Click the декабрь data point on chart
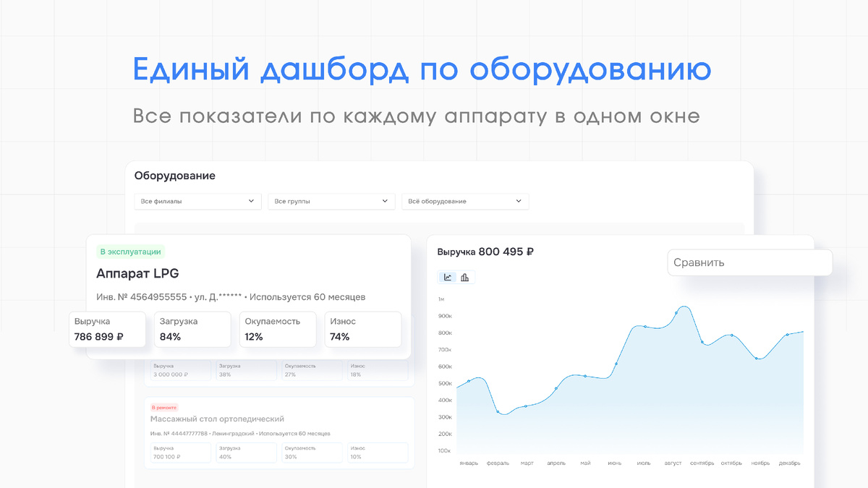Viewport: 868px width, 488px height. 788,335
